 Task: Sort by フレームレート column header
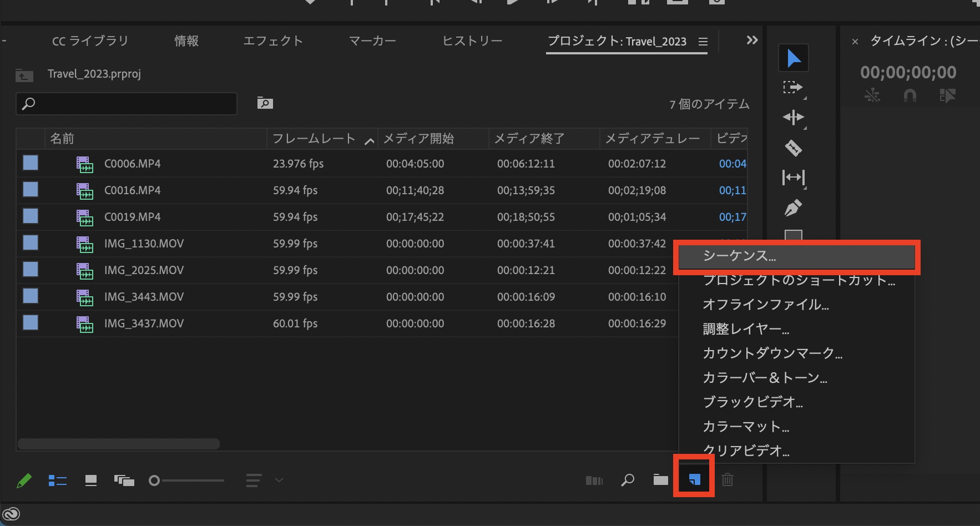tap(322, 139)
